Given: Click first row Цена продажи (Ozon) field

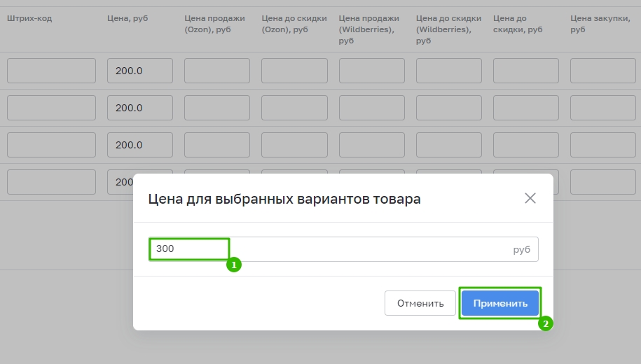Looking at the screenshot, I should point(217,71).
